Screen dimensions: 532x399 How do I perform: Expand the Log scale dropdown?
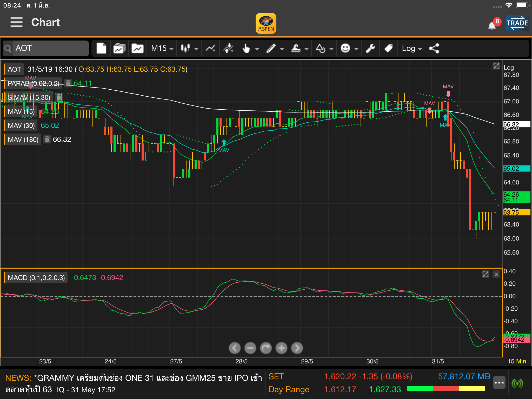(411, 48)
